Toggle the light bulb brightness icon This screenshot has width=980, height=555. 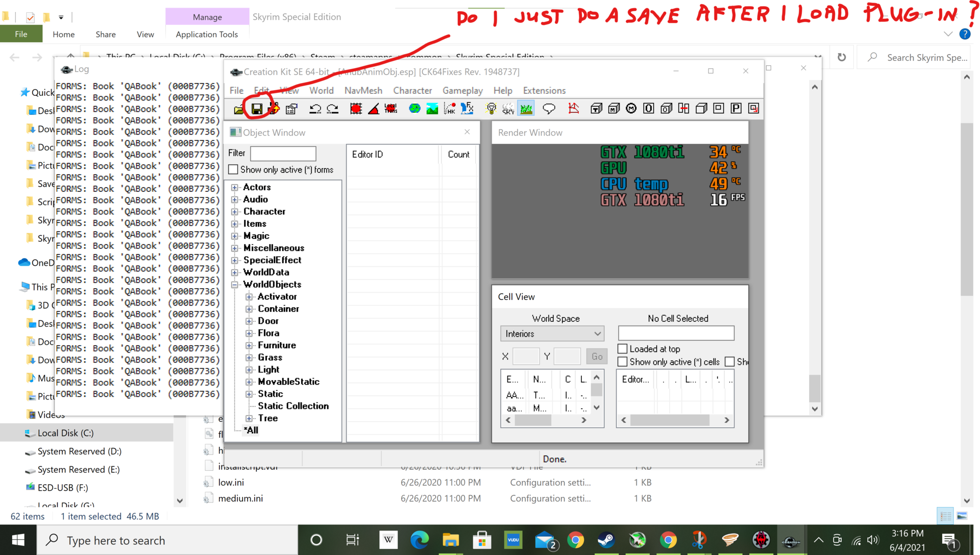(x=491, y=109)
